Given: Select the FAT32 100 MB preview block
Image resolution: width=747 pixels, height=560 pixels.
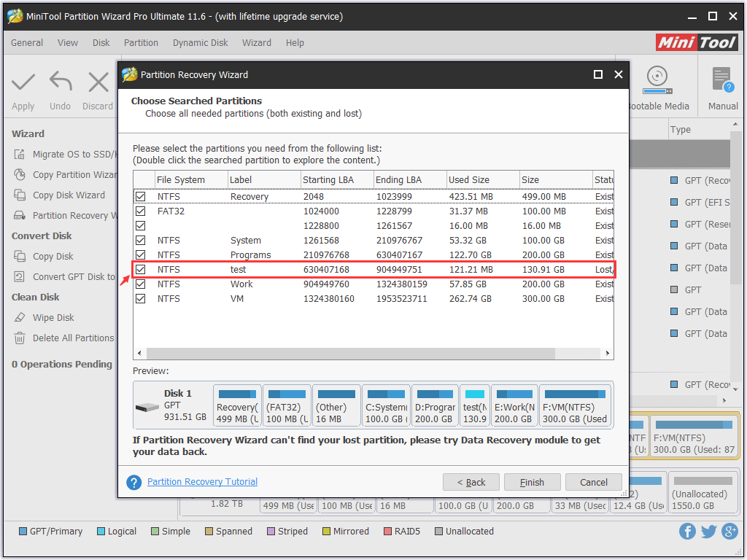Looking at the screenshot, I should (x=287, y=405).
